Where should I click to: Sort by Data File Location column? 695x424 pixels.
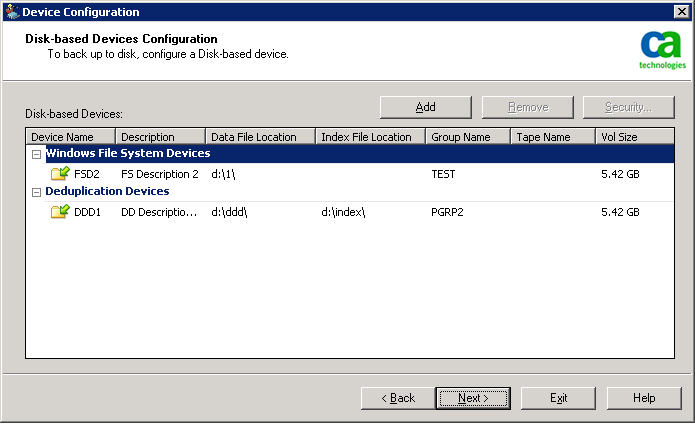click(x=260, y=137)
